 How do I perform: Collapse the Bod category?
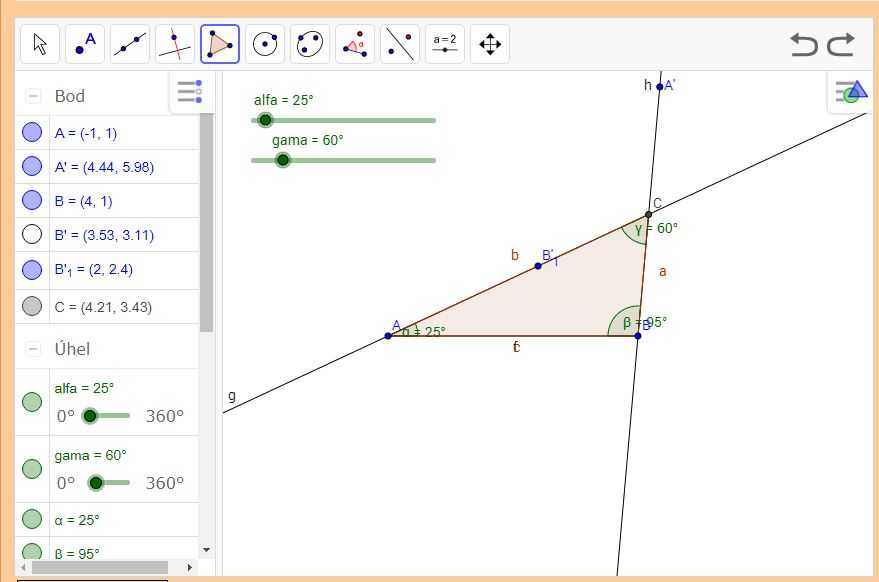tap(33, 96)
